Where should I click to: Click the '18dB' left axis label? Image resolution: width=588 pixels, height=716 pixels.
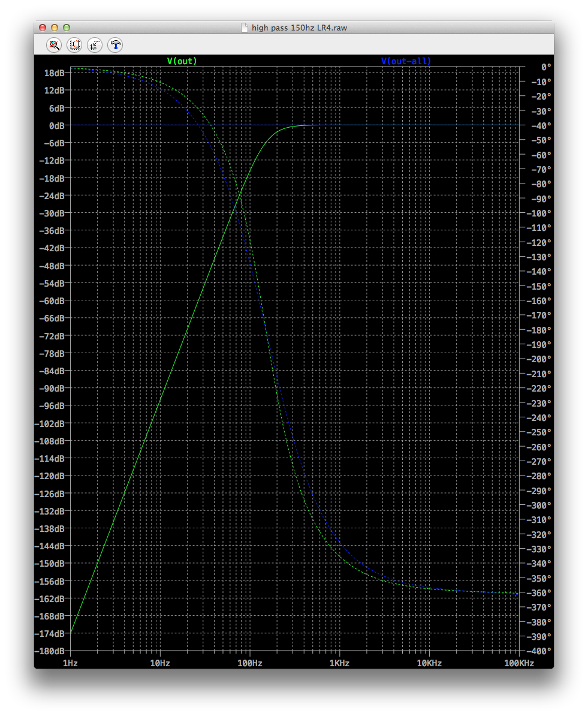[x=54, y=73]
